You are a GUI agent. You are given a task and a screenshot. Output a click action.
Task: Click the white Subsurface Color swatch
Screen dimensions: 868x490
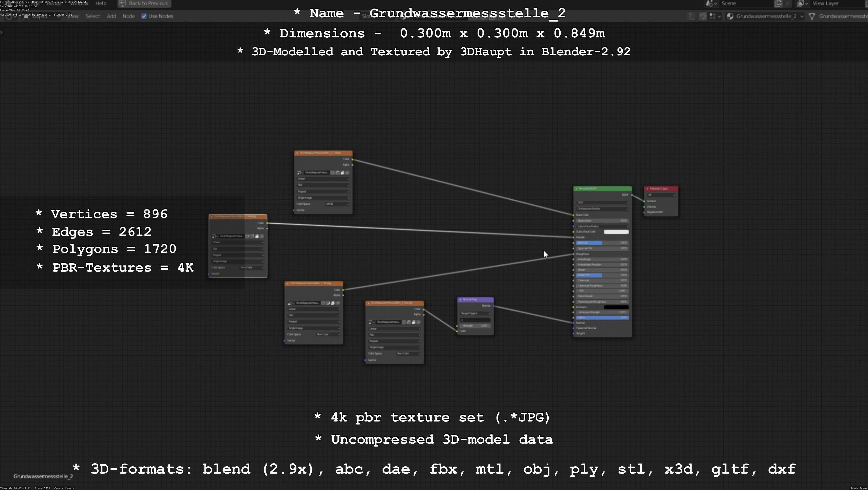[x=616, y=232]
